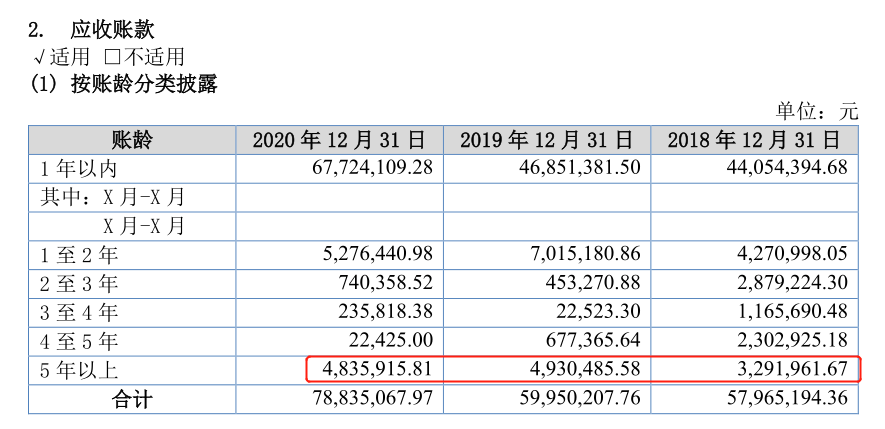Select the 2019年12月31日 column header

(x=547, y=139)
